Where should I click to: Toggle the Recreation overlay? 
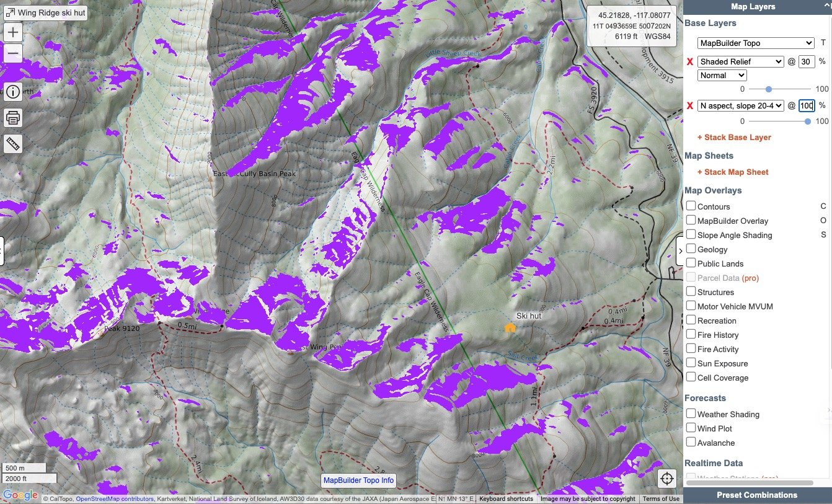(x=691, y=320)
